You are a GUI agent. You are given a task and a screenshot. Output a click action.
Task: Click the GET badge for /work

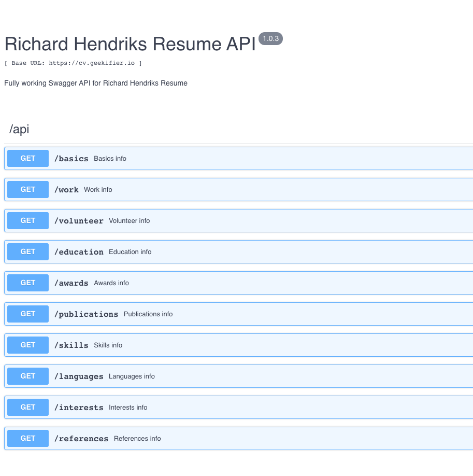[x=28, y=189]
